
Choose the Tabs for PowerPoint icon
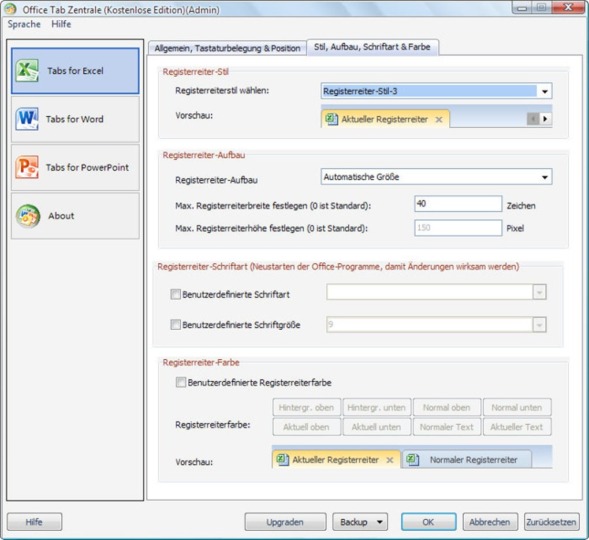click(x=27, y=167)
